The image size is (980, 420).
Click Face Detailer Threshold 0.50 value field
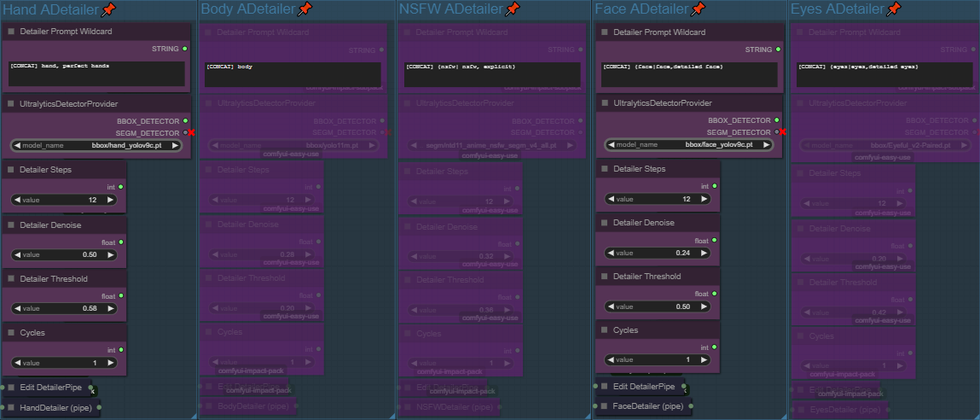[x=658, y=306]
